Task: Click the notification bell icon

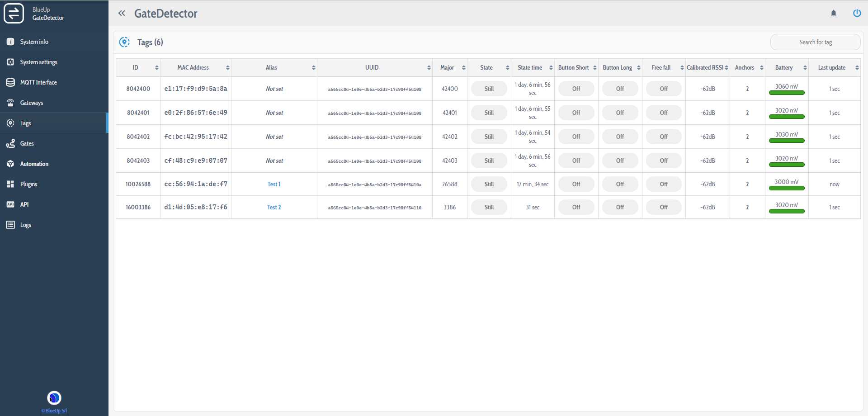Action: (833, 14)
